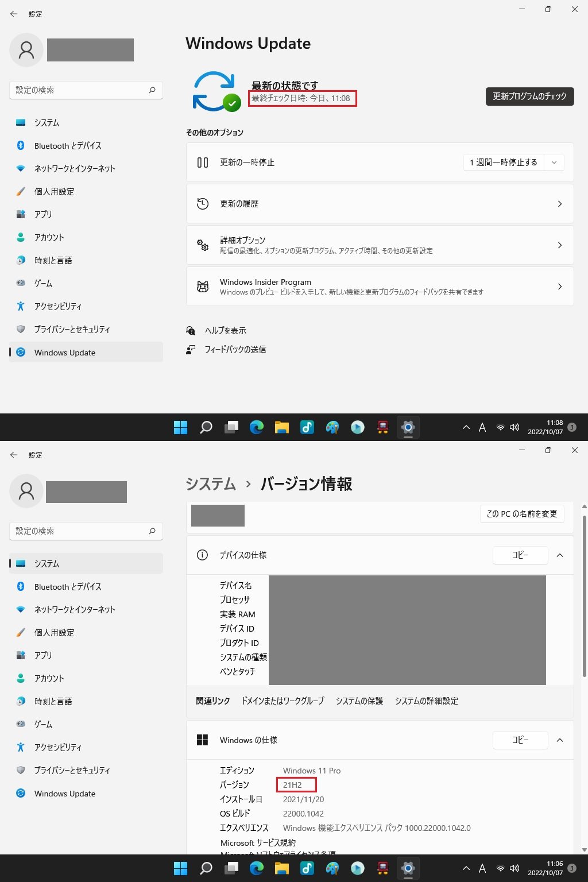Click the pause icon beside 更新の一時停止
Viewport: 588px width, 882px height.
coord(203,163)
